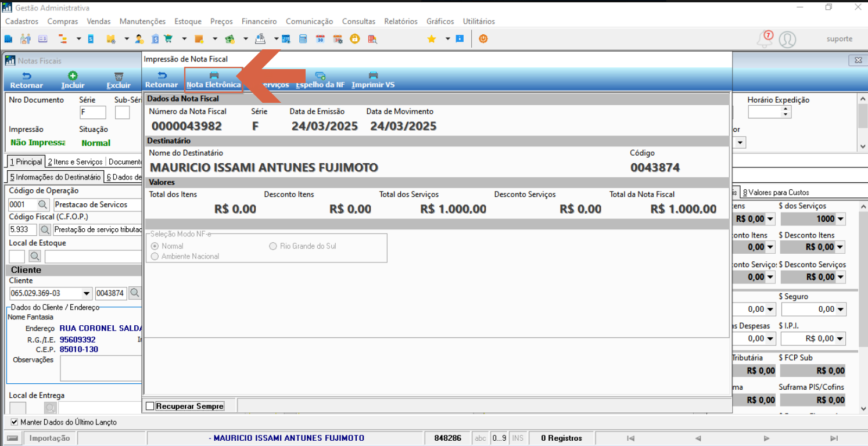
Task: Open Espelho da NF from toolbar
Action: (320, 80)
